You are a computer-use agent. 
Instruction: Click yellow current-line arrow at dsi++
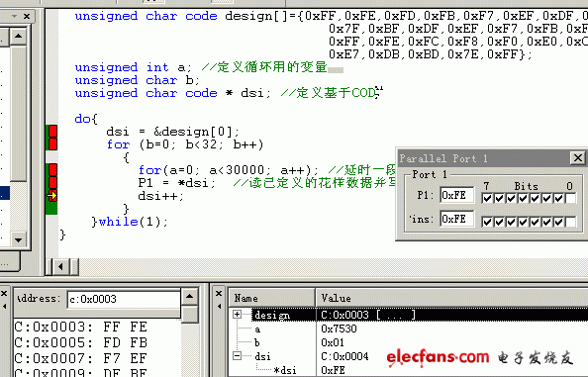52,195
